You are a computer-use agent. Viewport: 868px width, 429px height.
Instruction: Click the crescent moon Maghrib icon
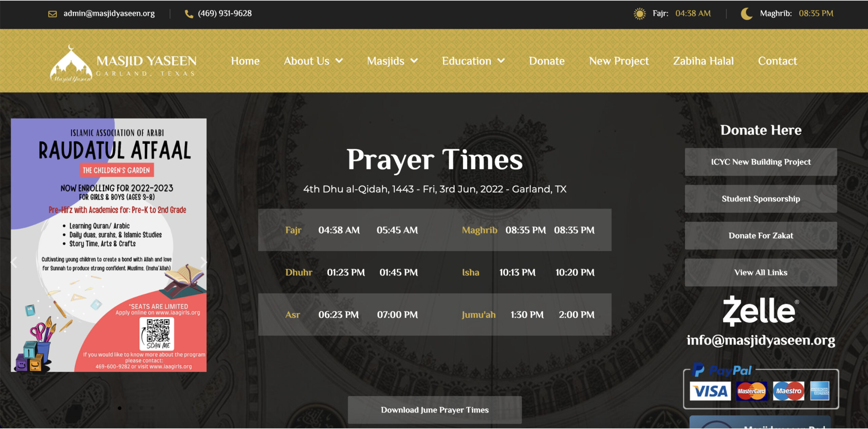click(x=747, y=14)
